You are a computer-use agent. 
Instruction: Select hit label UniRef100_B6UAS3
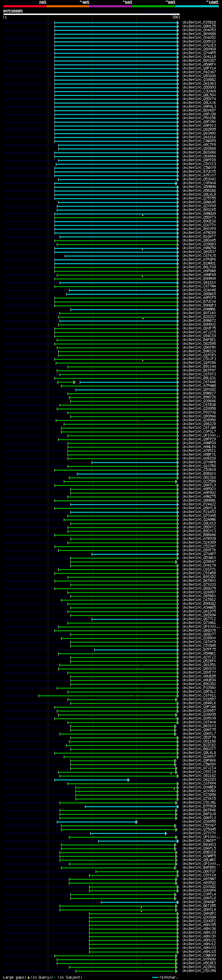click(199, 845)
